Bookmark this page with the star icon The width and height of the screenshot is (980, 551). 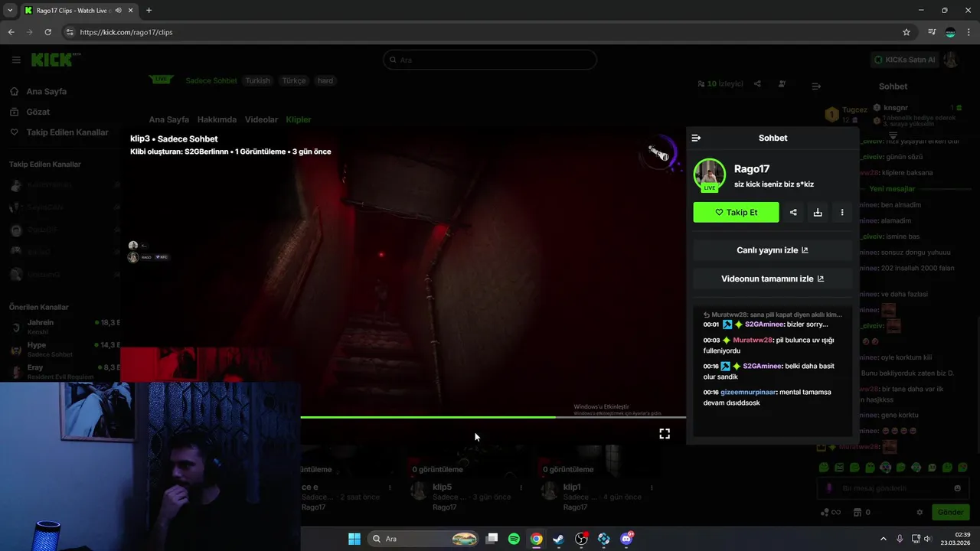coord(906,32)
